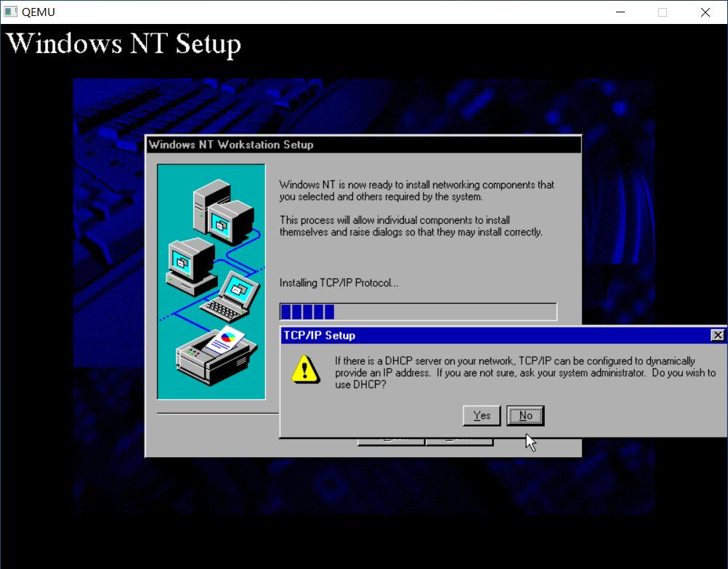Dismiss the TCP/IP Setup dialog with its X

[718, 334]
